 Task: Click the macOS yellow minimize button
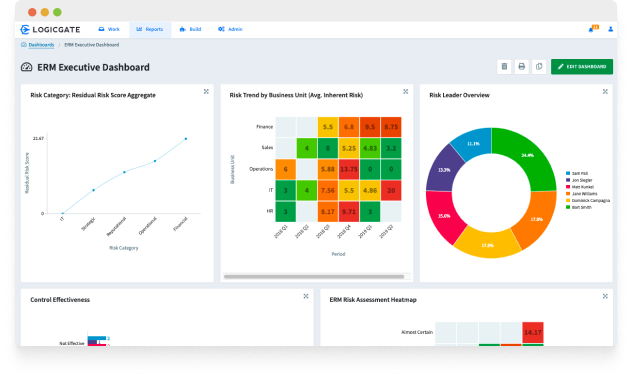coord(45,12)
